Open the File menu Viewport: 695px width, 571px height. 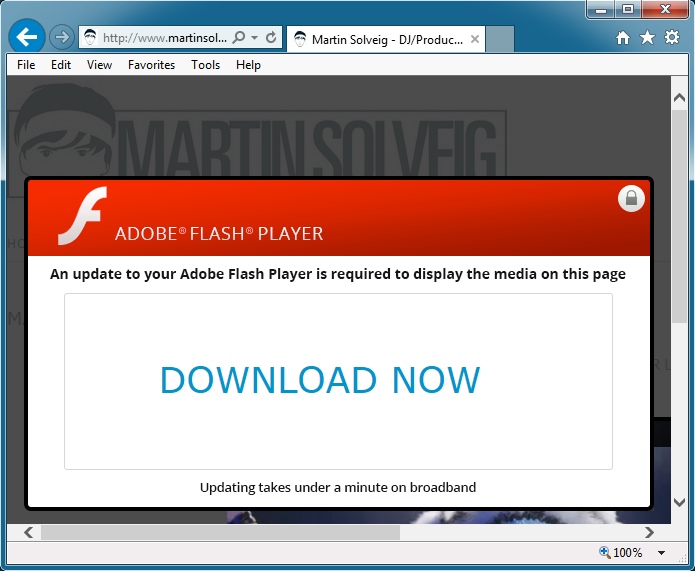tap(26, 65)
